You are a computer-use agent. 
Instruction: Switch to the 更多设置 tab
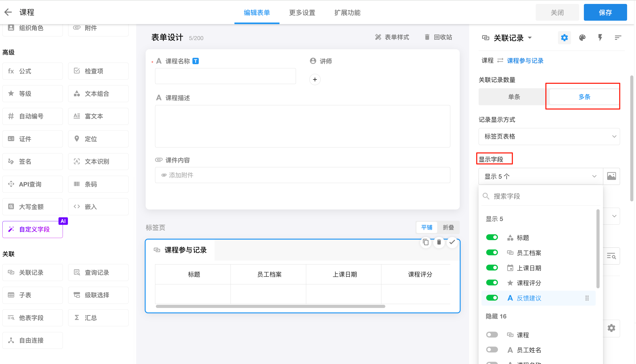(302, 13)
